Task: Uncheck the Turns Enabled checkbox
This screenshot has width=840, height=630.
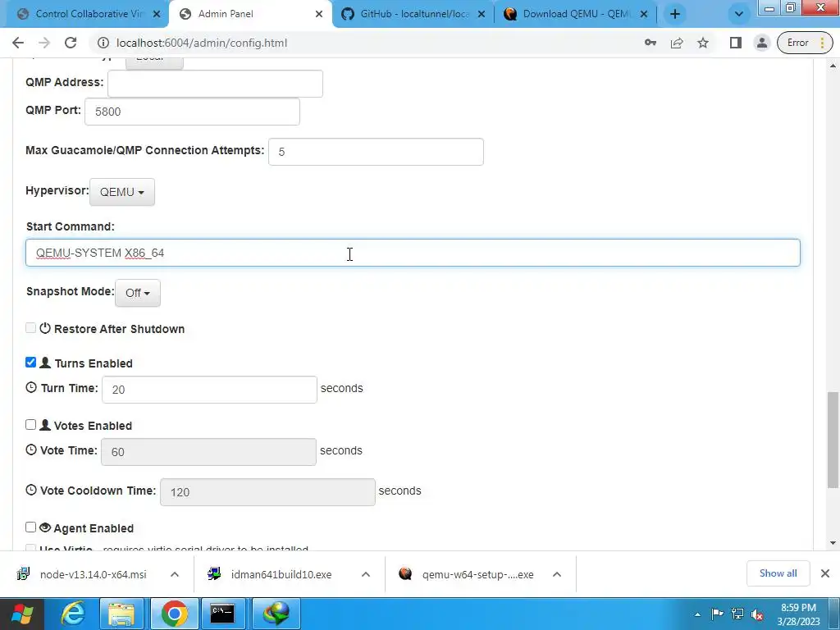Action: click(30, 362)
